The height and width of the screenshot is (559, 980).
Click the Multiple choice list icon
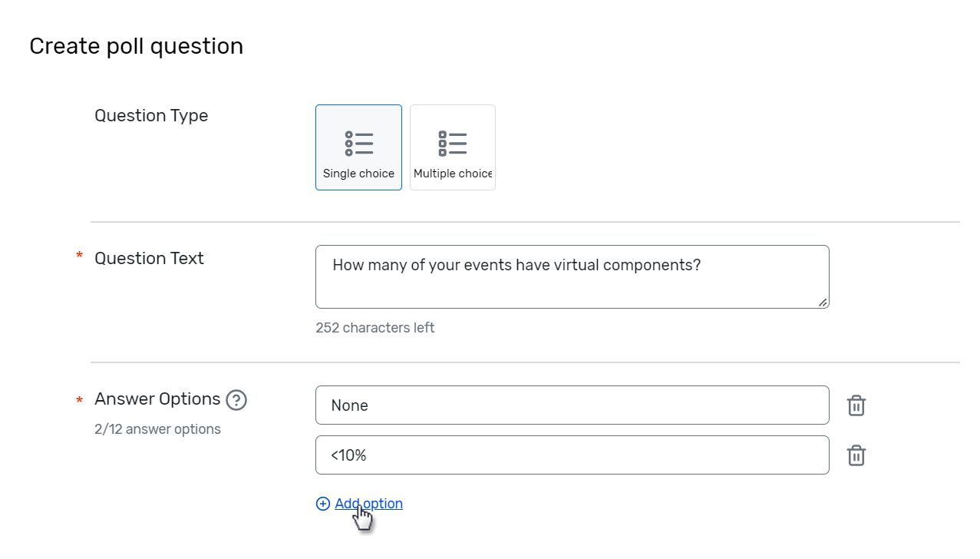click(452, 142)
